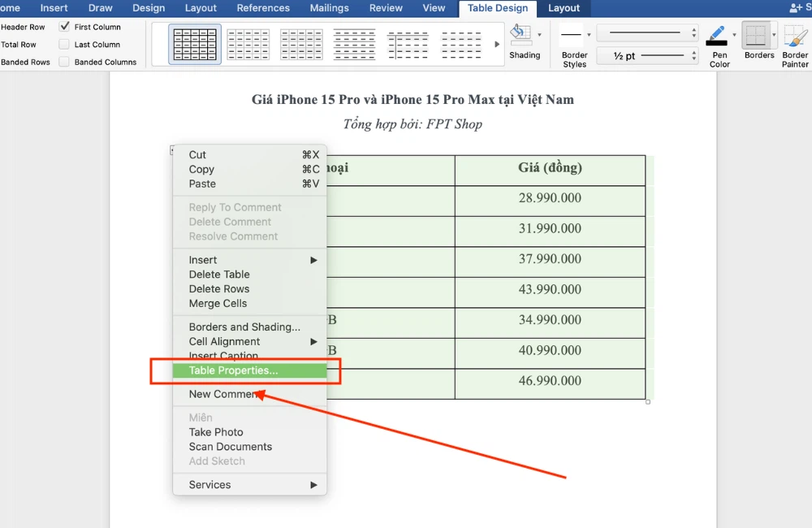This screenshot has height=528, width=812.
Task: Enable Banded Columns
Action: point(64,62)
